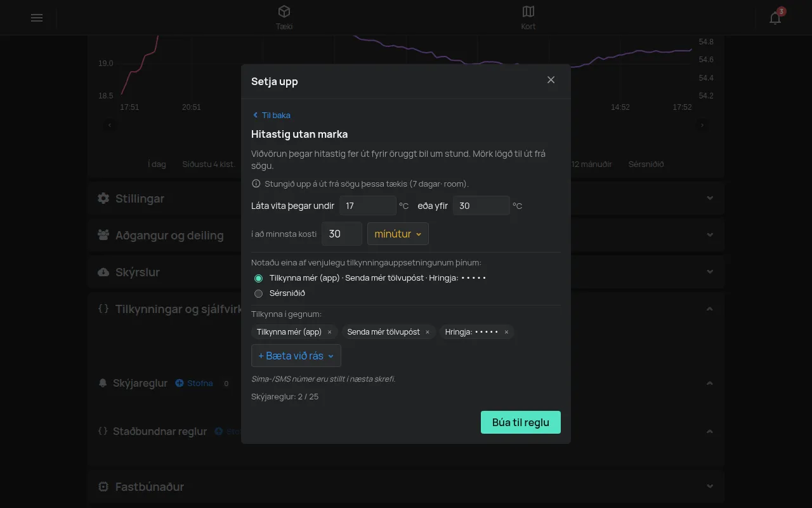Click the Kort map icon
The height and width of the screenshot is (508, 812).
click(x=528, y=11)
